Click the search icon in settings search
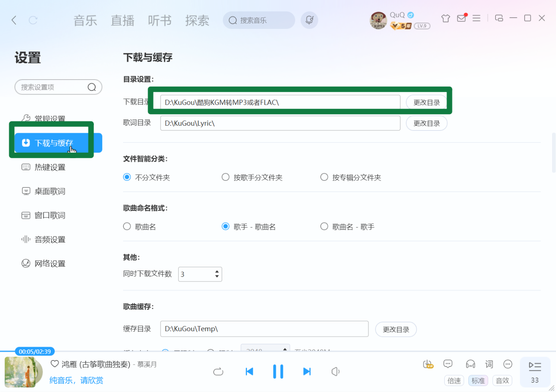Screen dimensions: 556x392 (92, 87)
